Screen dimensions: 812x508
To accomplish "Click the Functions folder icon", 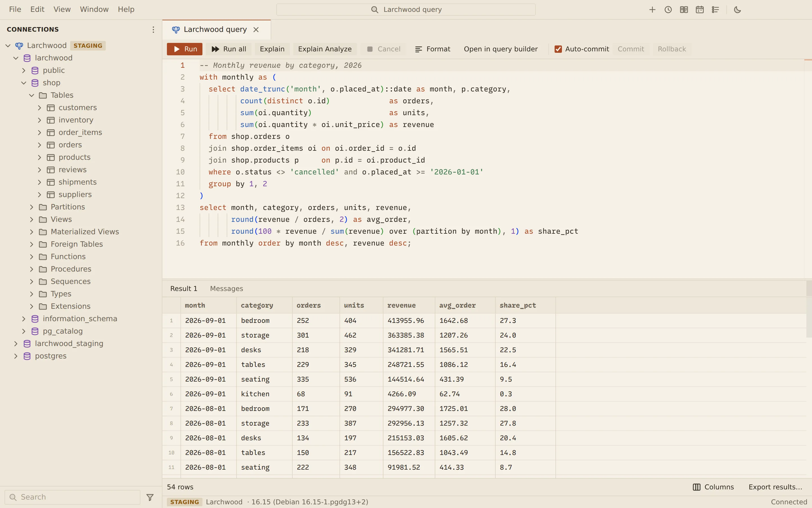I will point(43,257).
